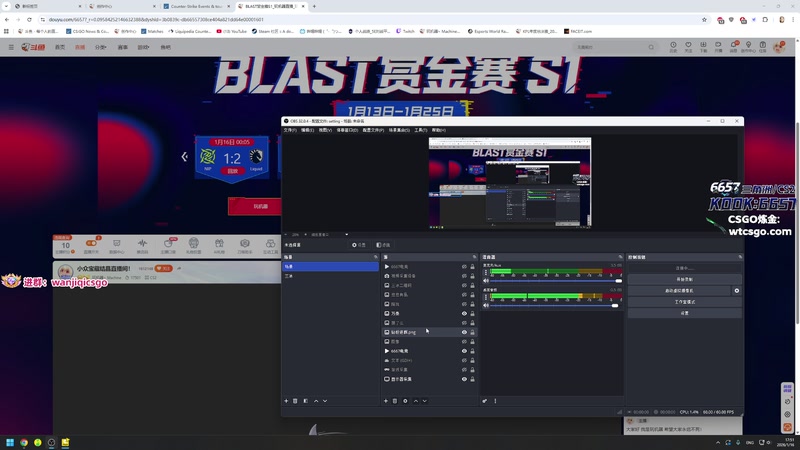Open virtual camera settings gear icon
Screen dimensions: 800x450
pos(736,290)
